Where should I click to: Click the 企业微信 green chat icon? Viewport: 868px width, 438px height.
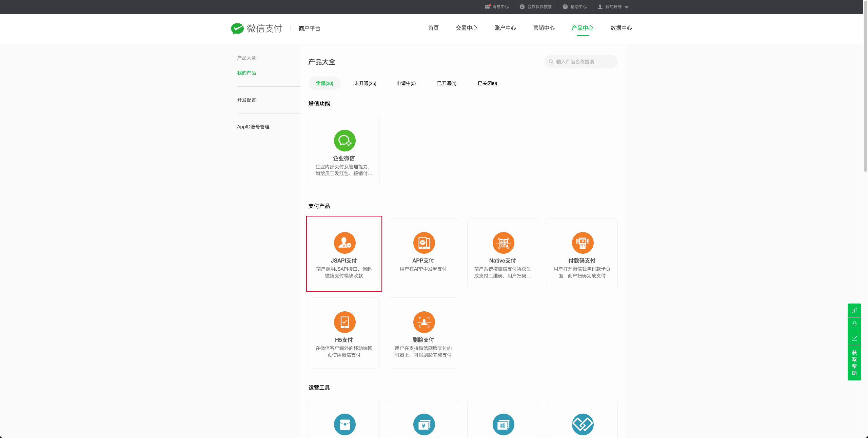pyautogui.click(x=344, y=141)
